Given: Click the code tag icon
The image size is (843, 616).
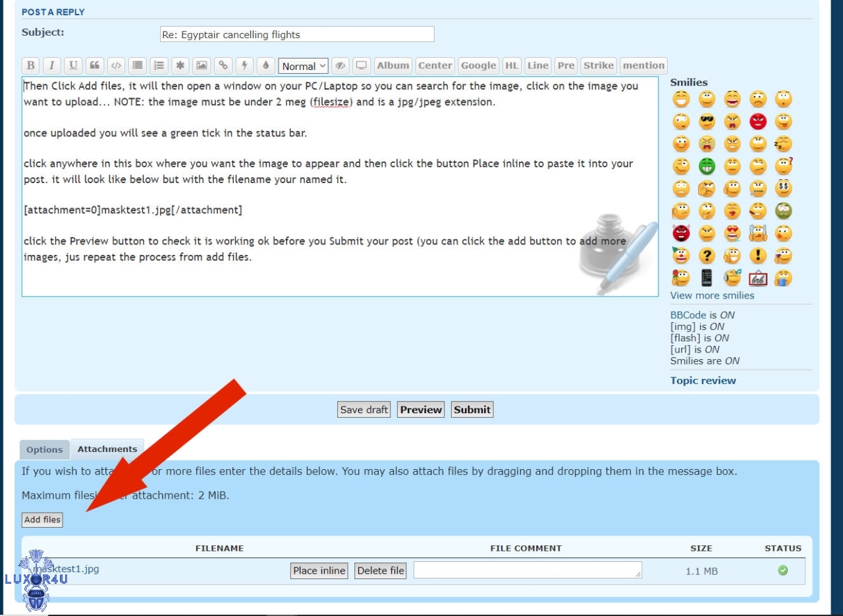Looking at the screenshot, I should coord(115,65).
